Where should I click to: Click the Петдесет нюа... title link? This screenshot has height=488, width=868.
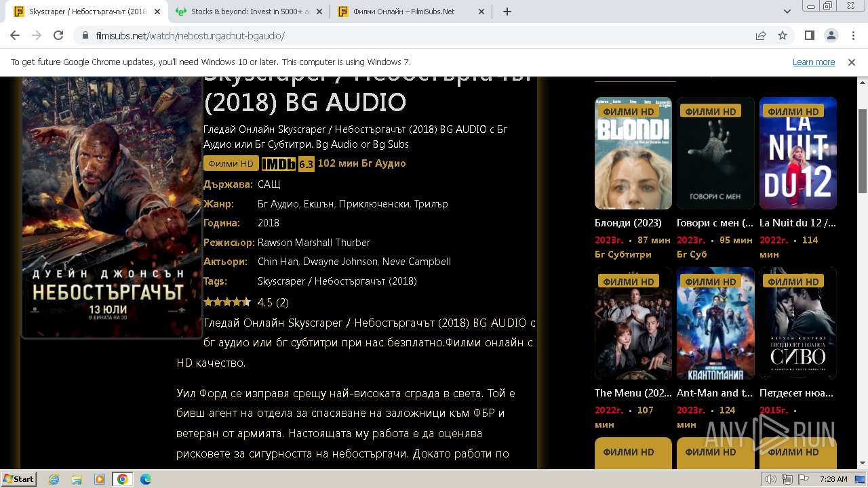797,392
